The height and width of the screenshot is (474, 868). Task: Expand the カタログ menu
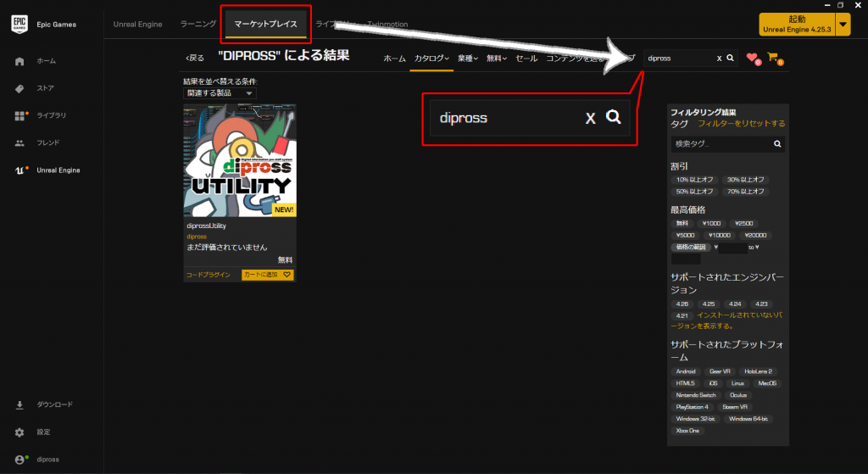431,59
